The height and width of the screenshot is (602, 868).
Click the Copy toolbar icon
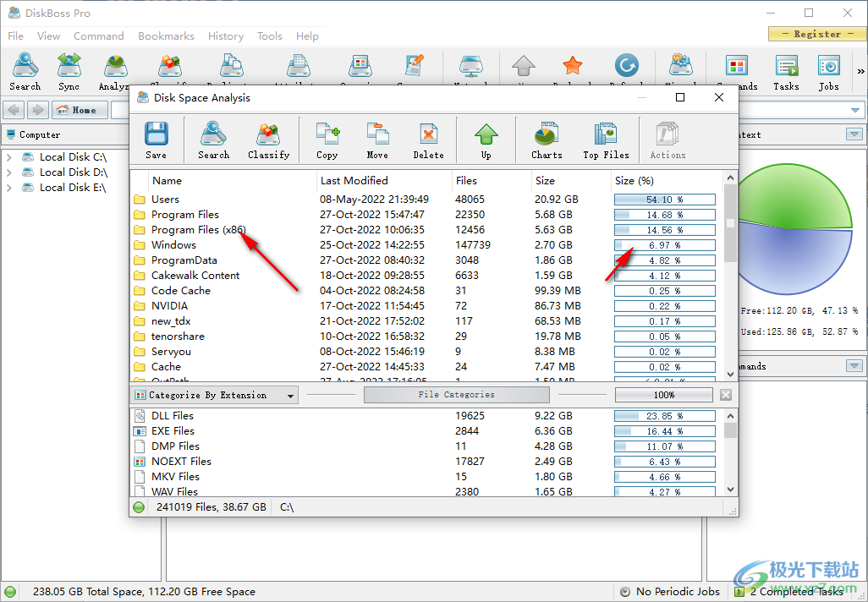coord(327,140)
